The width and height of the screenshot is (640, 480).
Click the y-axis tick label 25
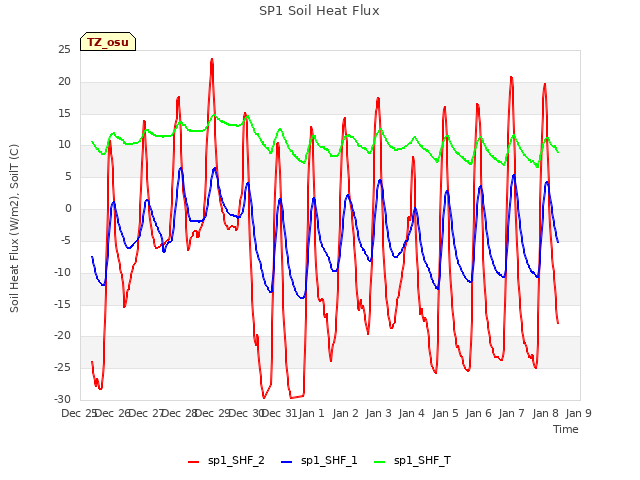click(x=64, y=50)
